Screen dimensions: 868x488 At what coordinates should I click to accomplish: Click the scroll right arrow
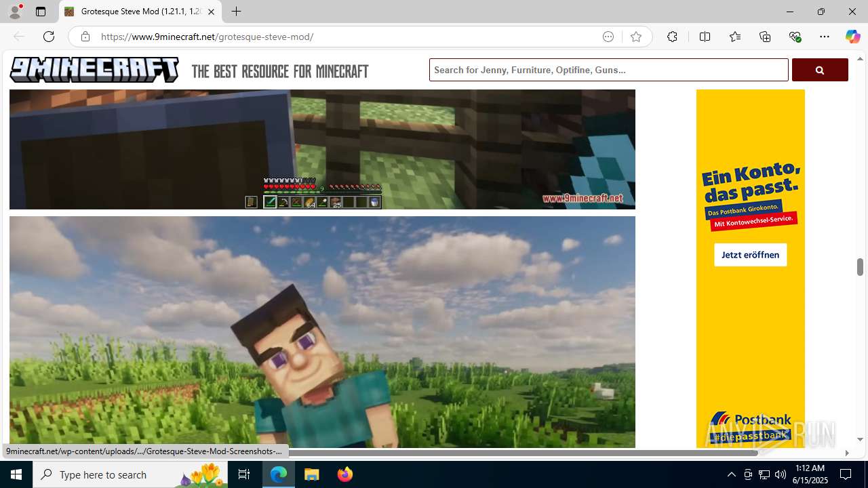846,453
